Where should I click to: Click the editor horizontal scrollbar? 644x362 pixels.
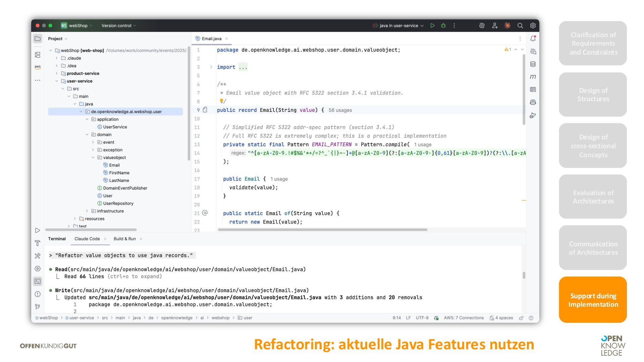click(x=322, y=230)
